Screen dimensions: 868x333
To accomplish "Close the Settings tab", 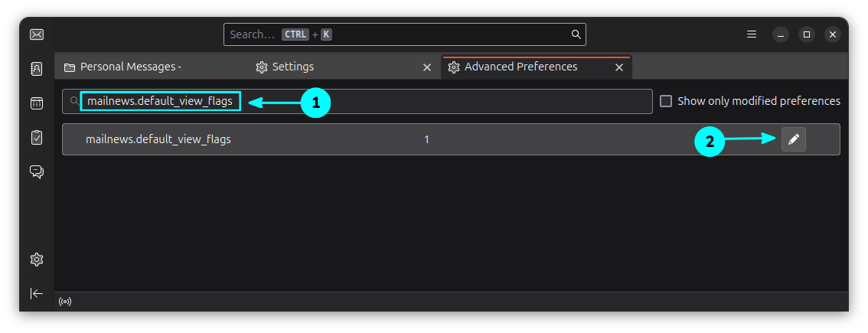I will (x=427, y=67).
